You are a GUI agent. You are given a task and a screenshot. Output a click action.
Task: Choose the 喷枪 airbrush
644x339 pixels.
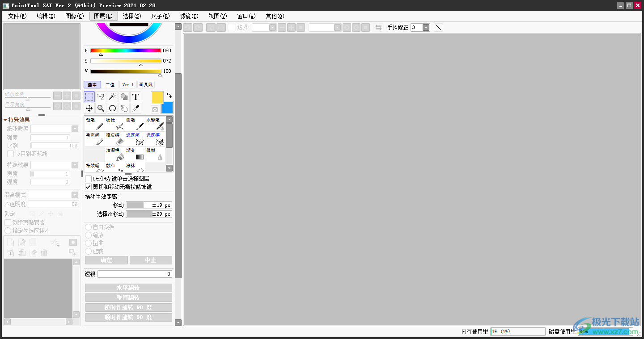coord(115,124)
